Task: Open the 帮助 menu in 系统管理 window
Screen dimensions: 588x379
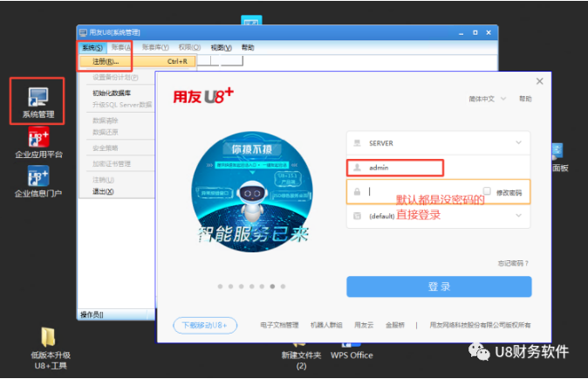Action: point(248,47)
